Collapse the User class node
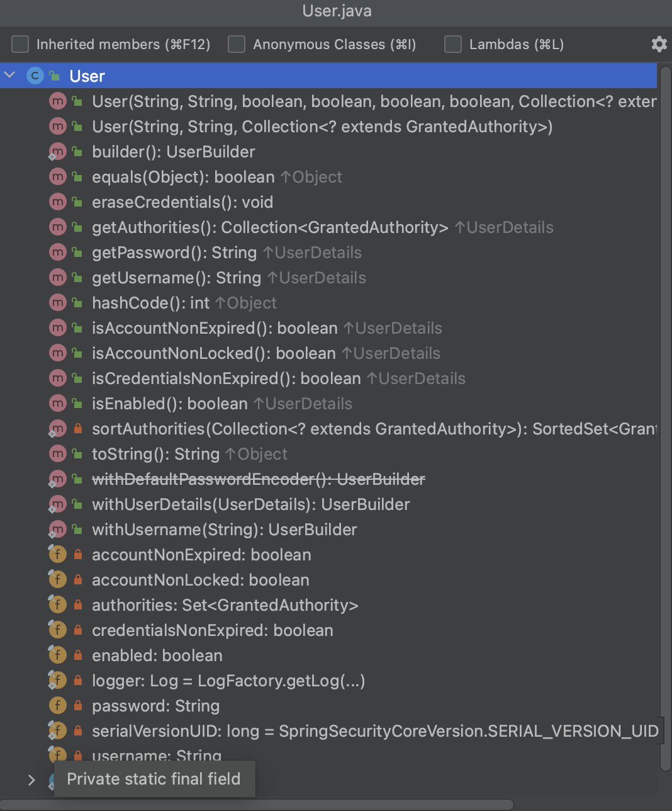This screenshot has height=811, width=672. (10, 76)
